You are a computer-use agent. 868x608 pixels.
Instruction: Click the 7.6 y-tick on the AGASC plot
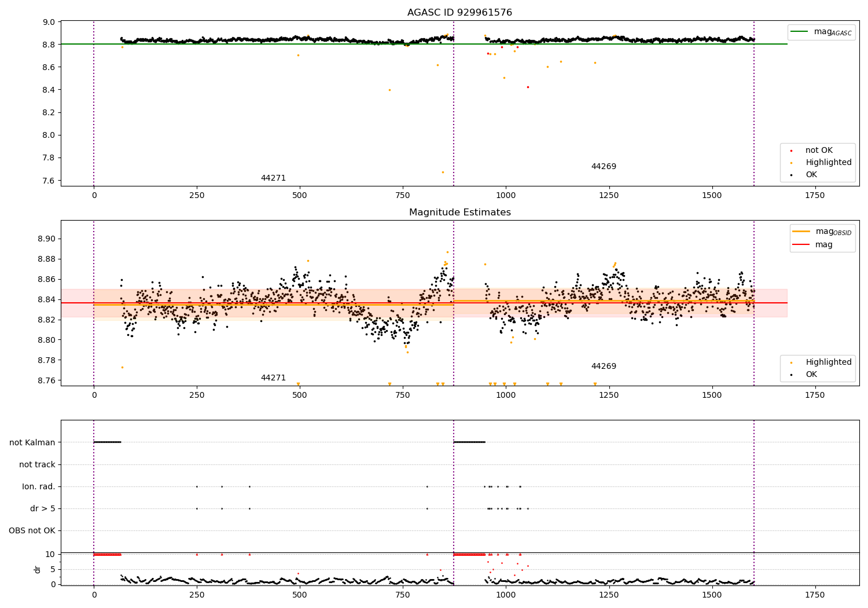pyautogui.click(x=49, y=181)
